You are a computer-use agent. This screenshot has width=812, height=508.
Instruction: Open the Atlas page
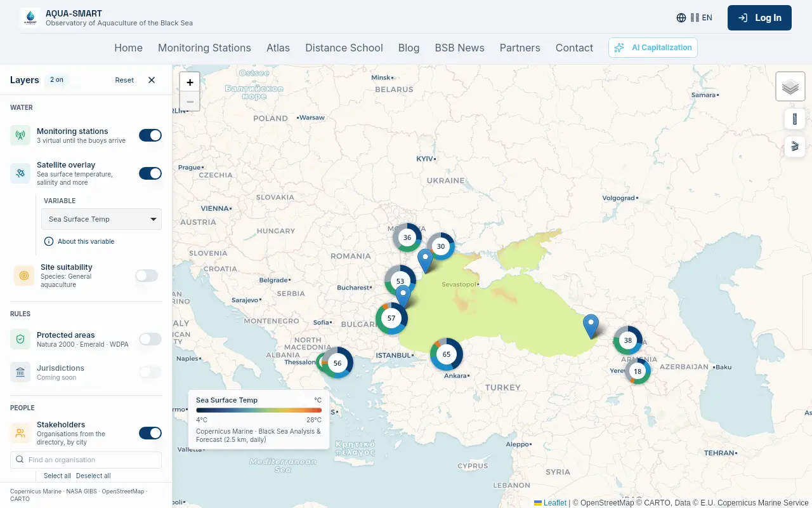pos(278,48)
